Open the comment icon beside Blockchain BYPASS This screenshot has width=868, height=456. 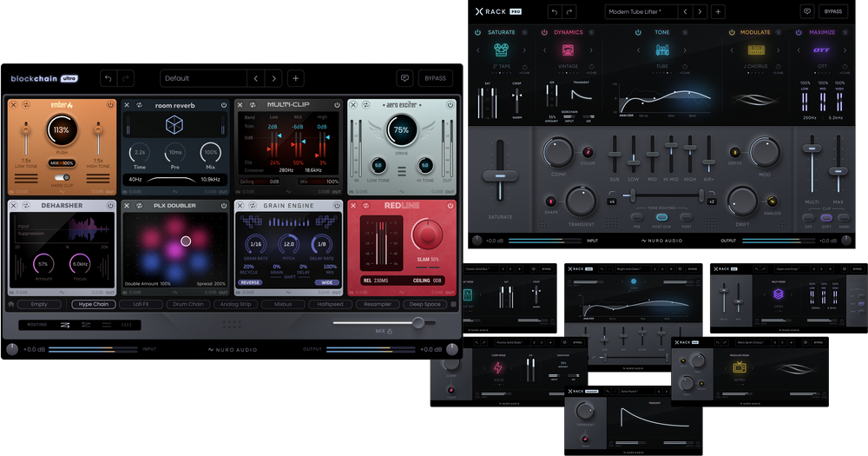(x=404, y=78)
